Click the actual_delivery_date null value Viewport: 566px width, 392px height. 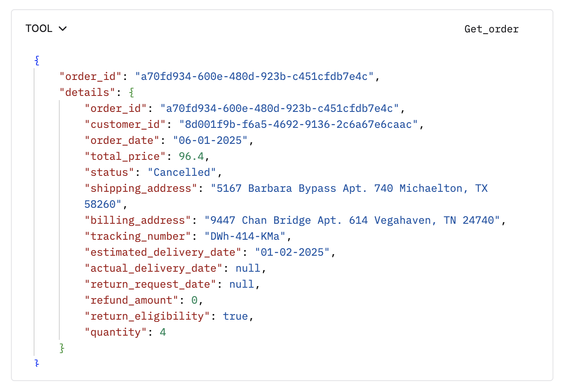pyautogui.click(x=248, y=268)
